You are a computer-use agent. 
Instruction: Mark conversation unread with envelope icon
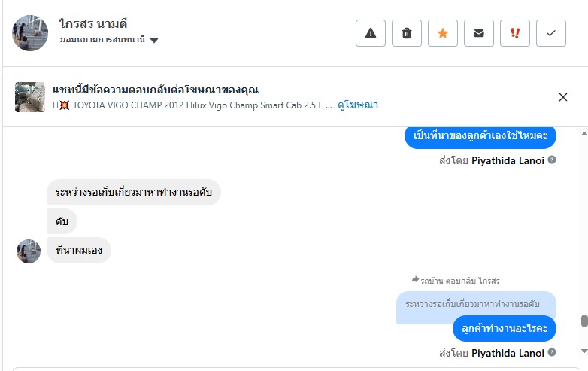pyautogui.click(x=478, y=33)
